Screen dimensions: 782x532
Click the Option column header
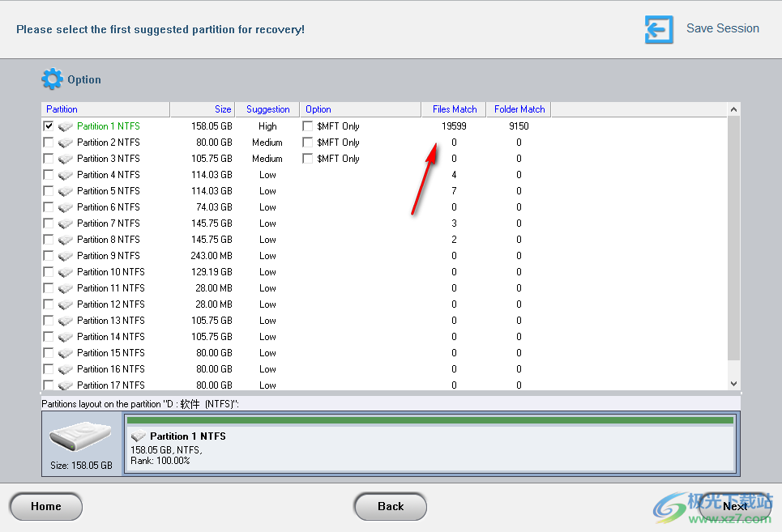tap(360, 109)
